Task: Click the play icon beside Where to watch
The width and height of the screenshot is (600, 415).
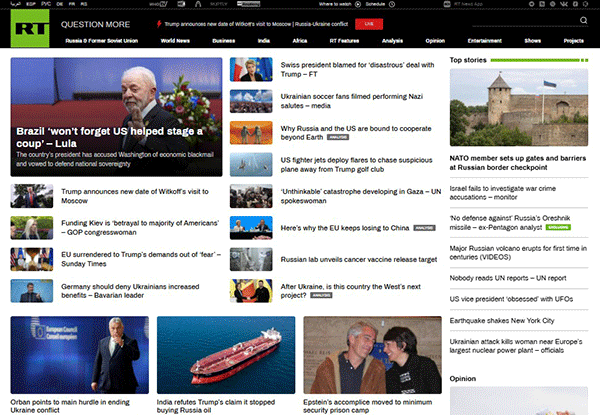Action: [x=358, y=4]
